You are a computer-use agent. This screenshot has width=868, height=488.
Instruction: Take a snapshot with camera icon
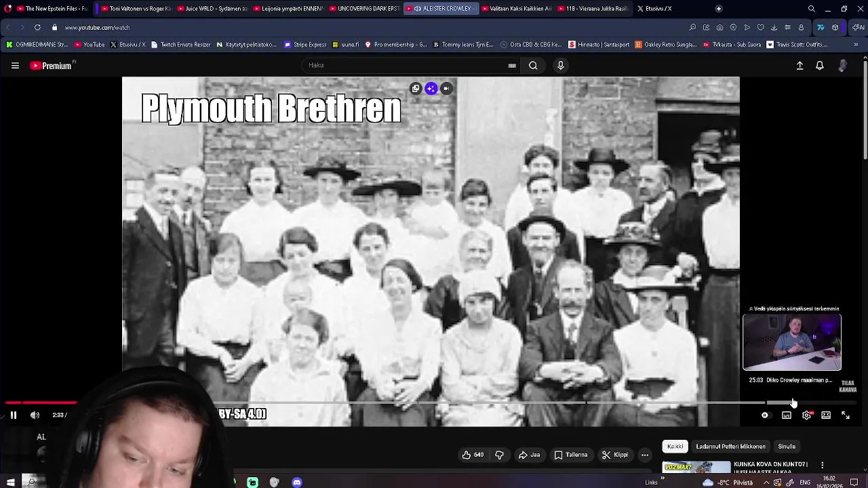(x=719, y=28)
